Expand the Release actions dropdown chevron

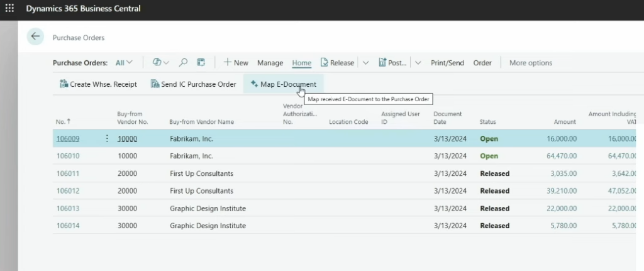point(365,63)
